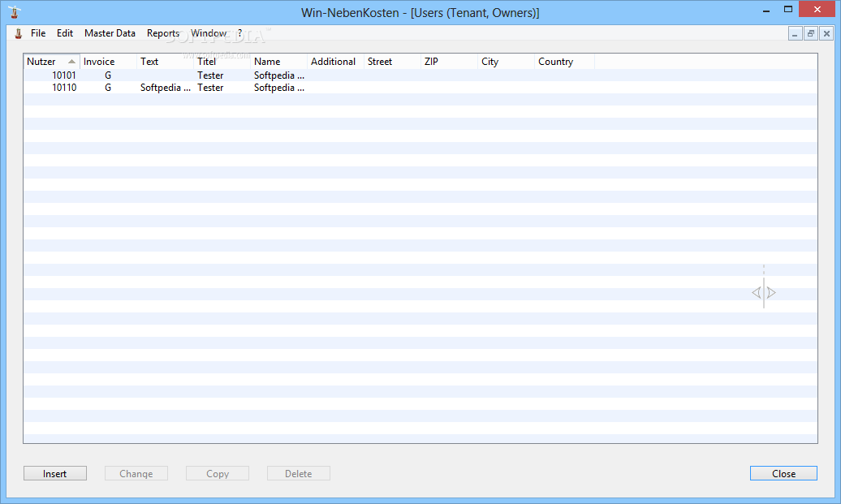Click the Insert button
841x504 pixels.
(x=54, y=473)
